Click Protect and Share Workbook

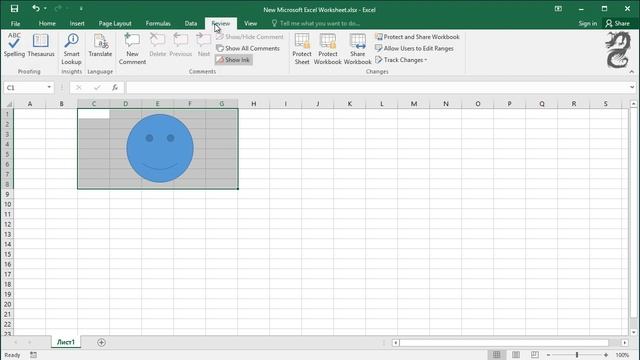[417, 37]
